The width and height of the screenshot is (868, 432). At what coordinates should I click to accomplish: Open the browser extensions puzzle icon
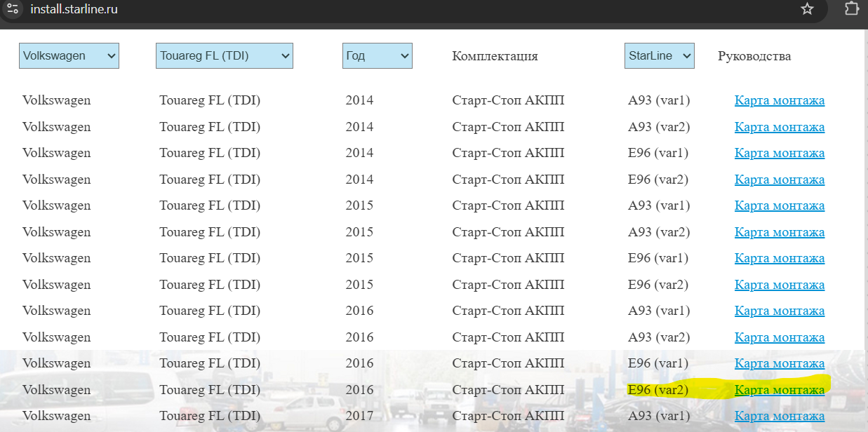click(850, 9)
